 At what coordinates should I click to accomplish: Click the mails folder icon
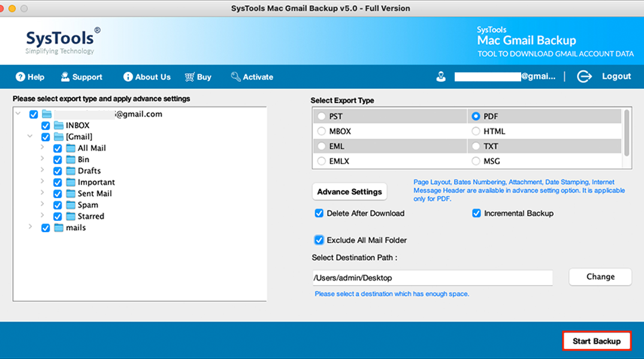[59, 228]
